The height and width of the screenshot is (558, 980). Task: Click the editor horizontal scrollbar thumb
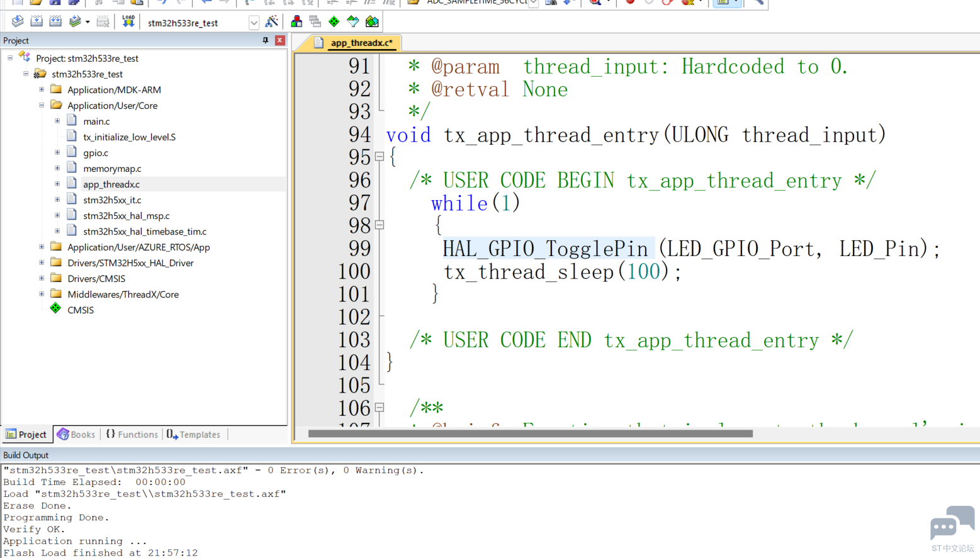530,433
